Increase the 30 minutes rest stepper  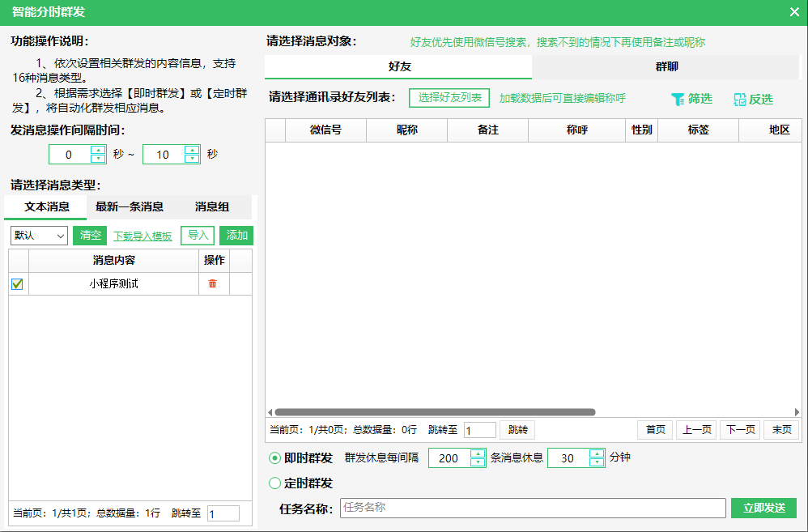[597, 453]
